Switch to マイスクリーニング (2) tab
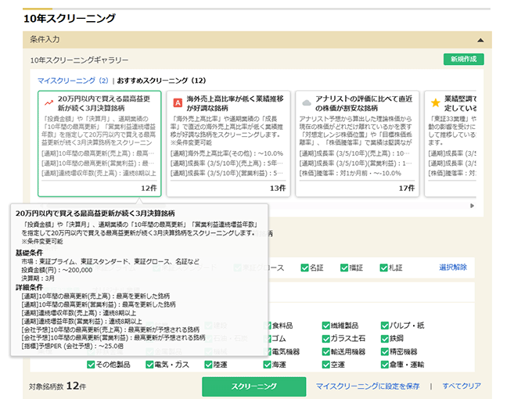 pos(73,81)
